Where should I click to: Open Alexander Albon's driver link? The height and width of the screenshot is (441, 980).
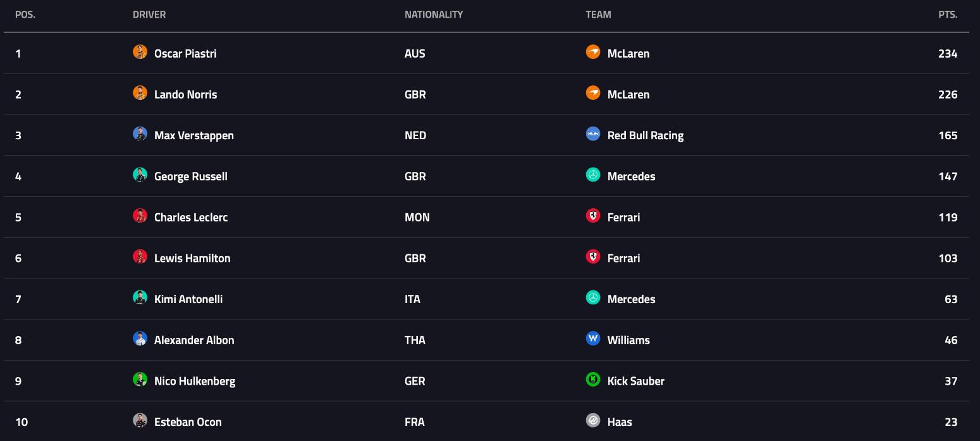194,340
